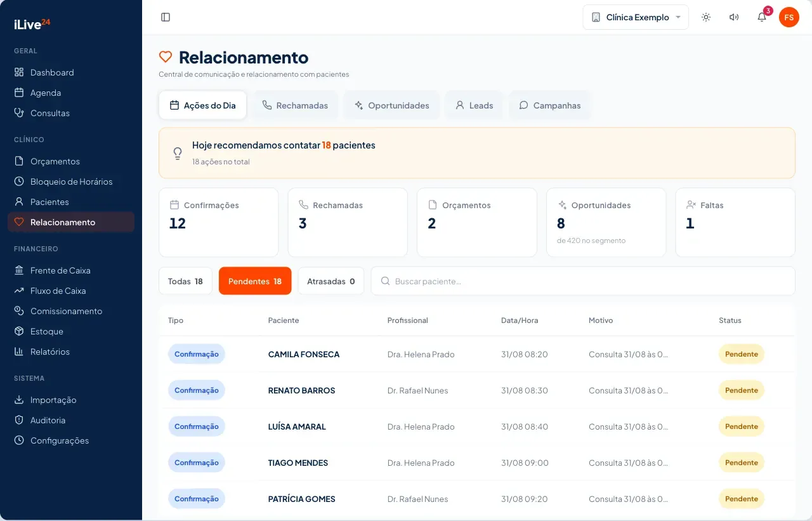Viewport: 812px width, 521px height.
Task: Click the Buscar paciente search field
Action: click(583, 281)
